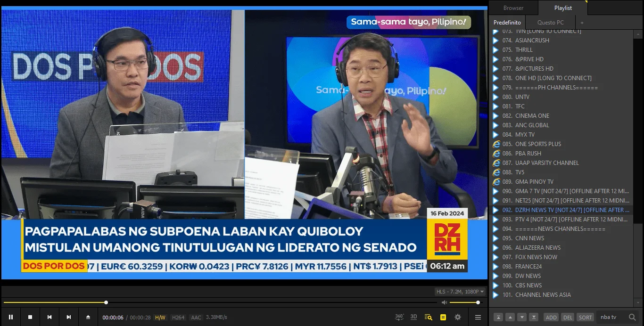Select the Questo PC tab
The height and width of the screenshot is (326, 644).
click(x=551, y=23)
